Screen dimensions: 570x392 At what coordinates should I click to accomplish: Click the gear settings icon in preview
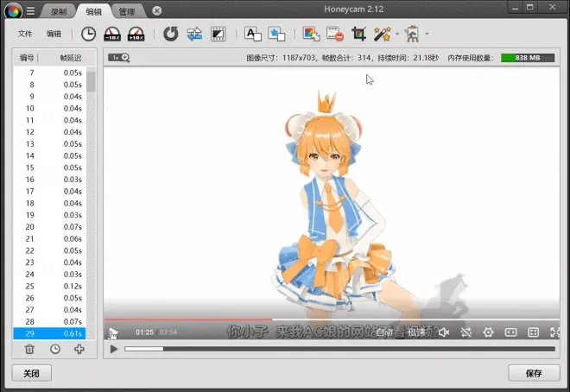[488, 332]
